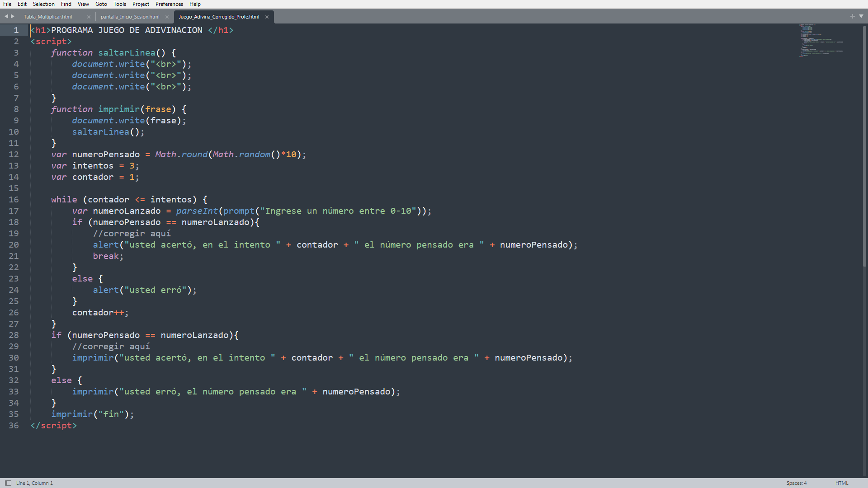
Task: Place cursor on PROGRAMA JUEGO DE ADIVINACION heading
Action: tap(127, 30)
